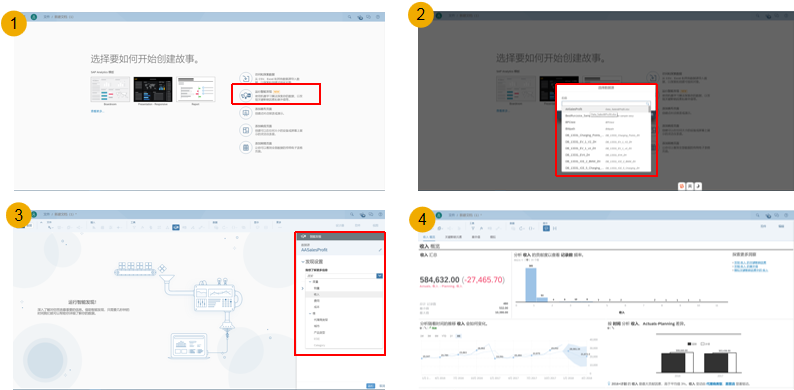Screen dimensions: 794x390
Task: Click the Run Smart Discovery icon in panel 1
Action: 245,95
